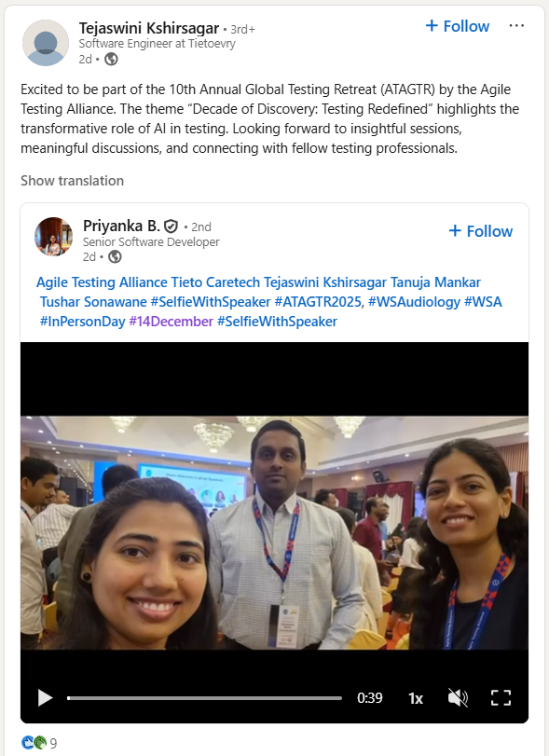Click Priyanka B.'s profile photo
549x756 pixels.
53,236
